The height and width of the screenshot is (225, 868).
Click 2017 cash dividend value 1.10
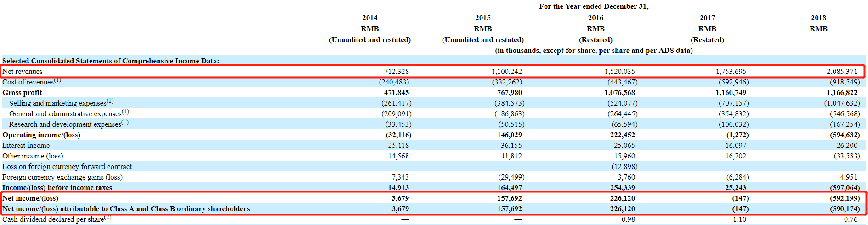coord(739,219)
